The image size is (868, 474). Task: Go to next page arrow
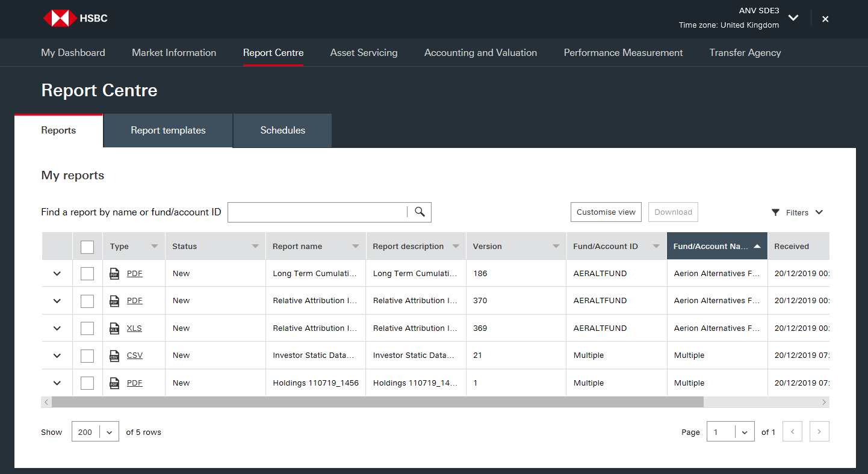click(x=819, y=431)
